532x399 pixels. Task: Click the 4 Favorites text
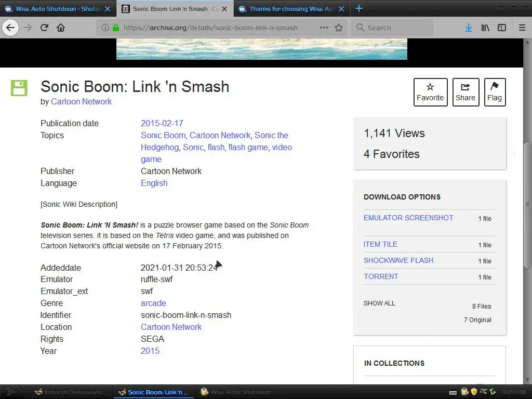(x=392, y=154)
